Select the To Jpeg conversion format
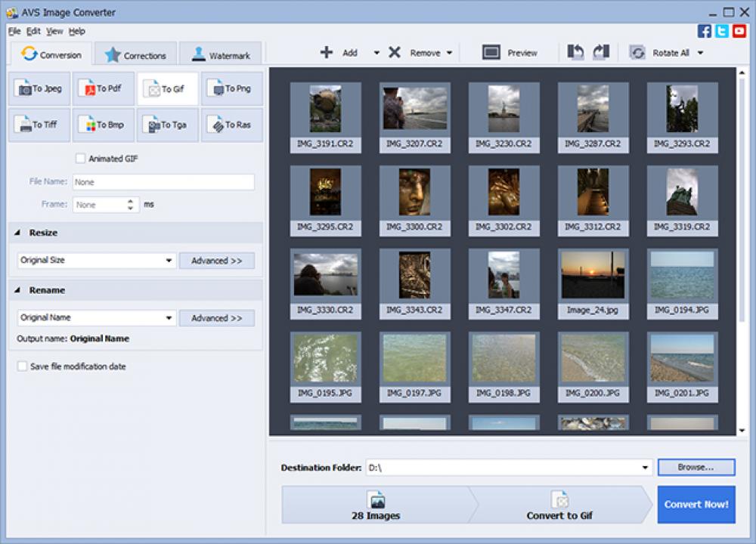 (x=39, y=88)
